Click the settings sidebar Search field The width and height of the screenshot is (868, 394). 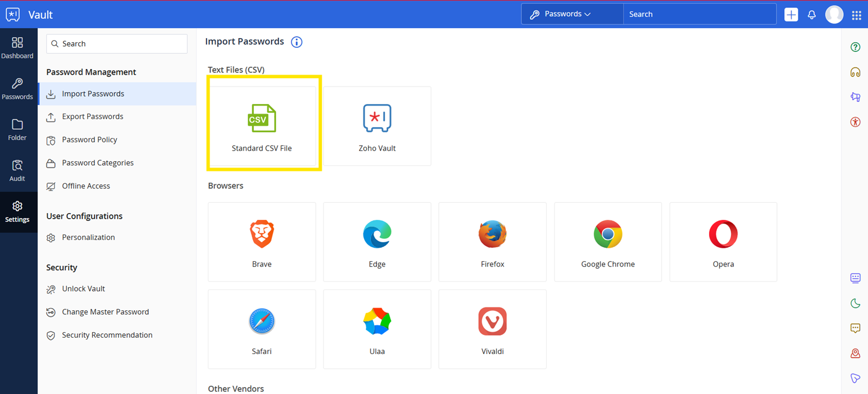click(x=117, y=44)
